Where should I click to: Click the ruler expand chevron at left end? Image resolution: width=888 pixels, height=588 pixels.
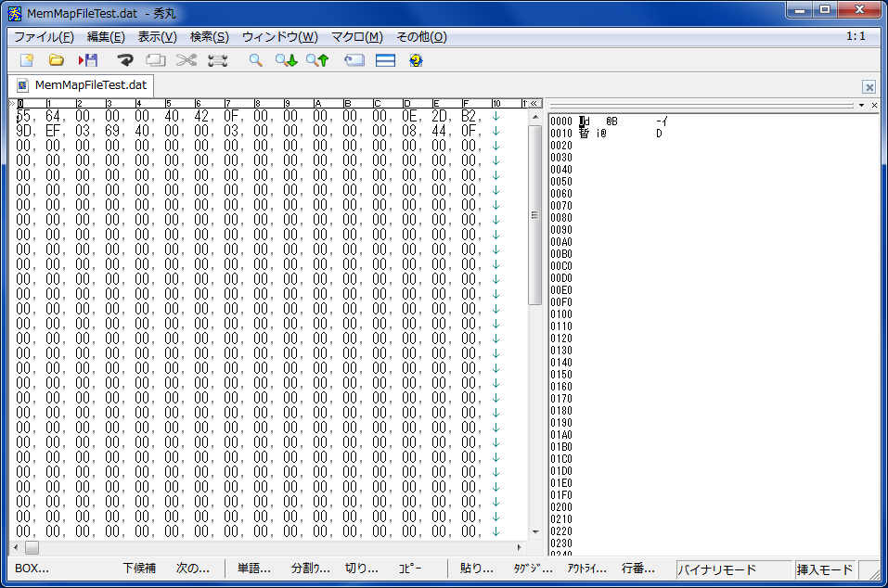(12, 104)
